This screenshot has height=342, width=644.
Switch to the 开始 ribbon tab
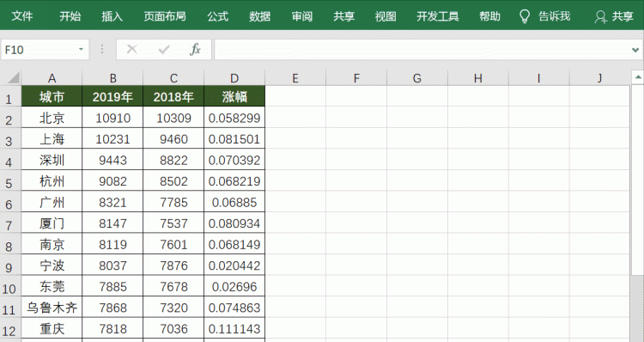point(70,16)
